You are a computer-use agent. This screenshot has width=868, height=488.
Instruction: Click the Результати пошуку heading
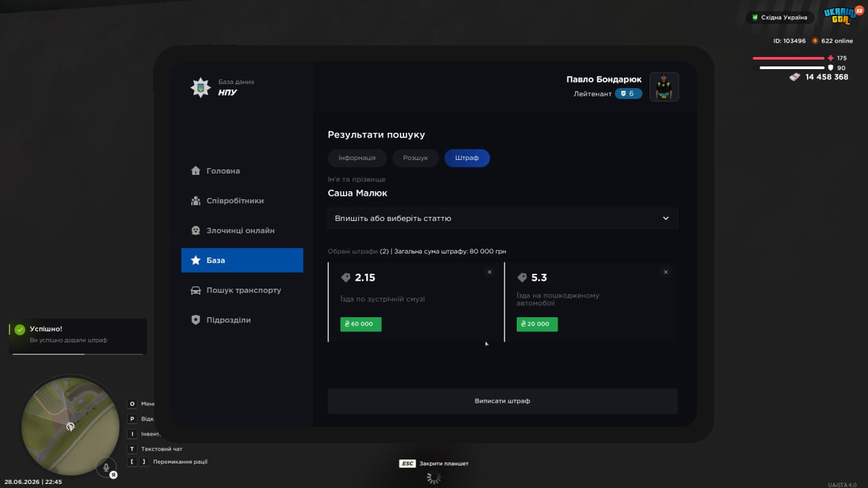click(x=376, y=135)
